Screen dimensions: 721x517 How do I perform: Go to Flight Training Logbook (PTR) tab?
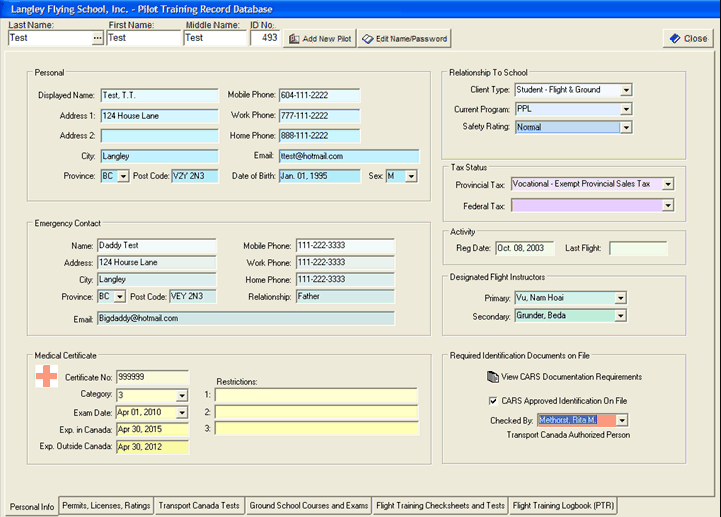coord(563,506)
